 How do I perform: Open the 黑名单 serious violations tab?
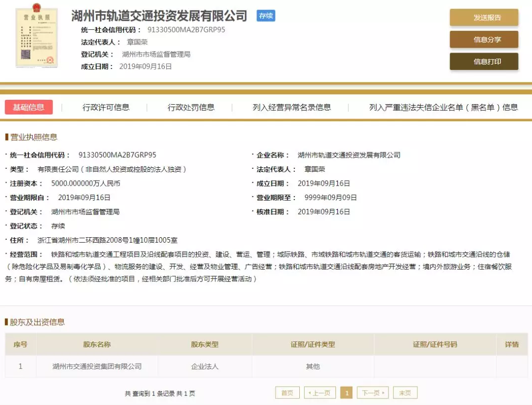coord(444,108)
